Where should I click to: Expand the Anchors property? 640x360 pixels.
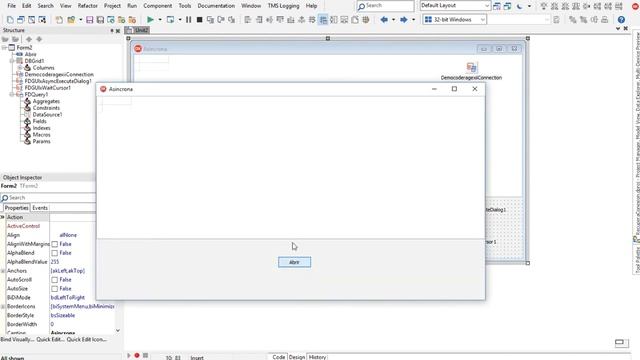pyautogui.click(x=3, y=271)
